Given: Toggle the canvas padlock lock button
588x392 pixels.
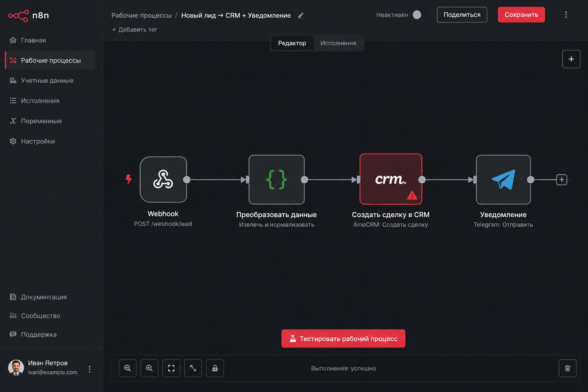Looking at the screenshot, I should click(x=215, y=368).
